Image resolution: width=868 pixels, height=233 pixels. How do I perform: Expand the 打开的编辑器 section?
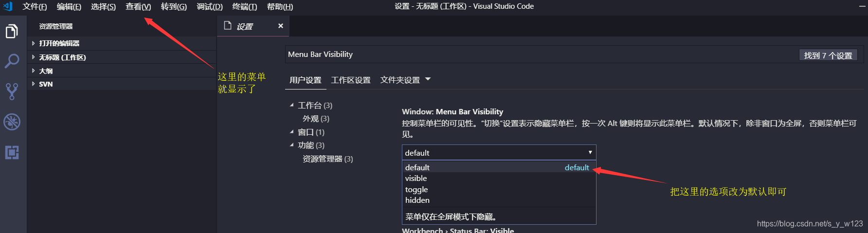pos(122,43)
